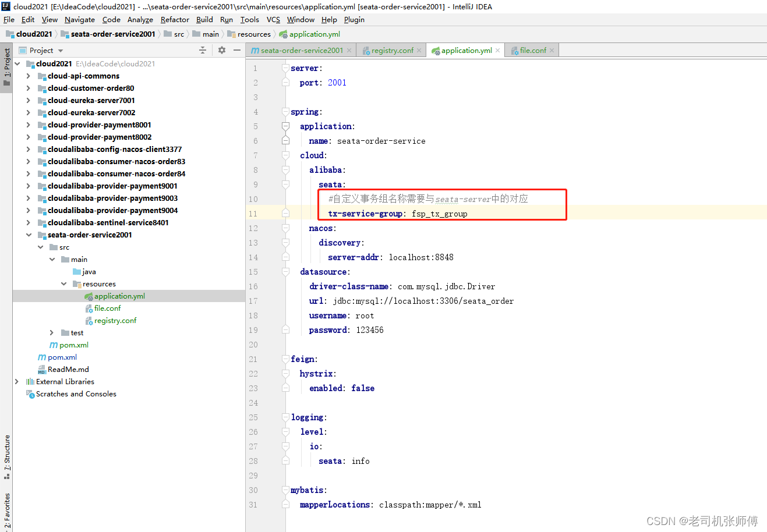This screenshot has height=532, width=767.
Task: Expand the cloud-eureka-server7001 module
Action: [29, 100]
